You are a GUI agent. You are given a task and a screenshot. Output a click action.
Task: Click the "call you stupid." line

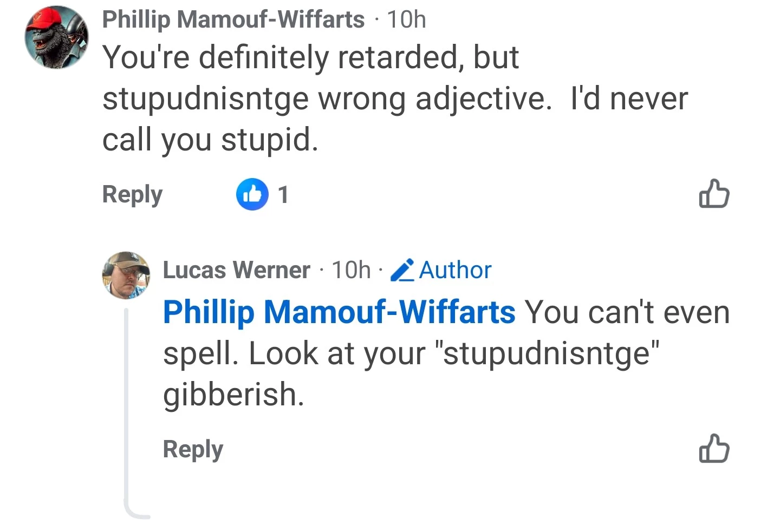click(210, 140)
